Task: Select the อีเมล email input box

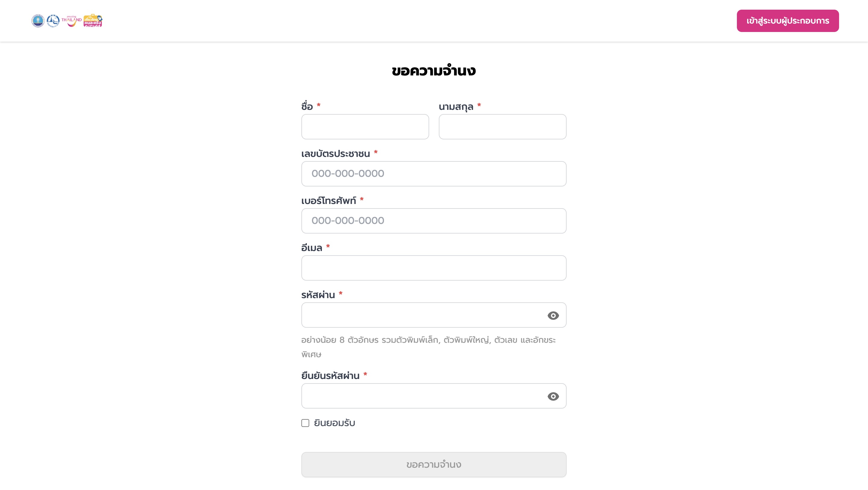Action: click(434, 268)
